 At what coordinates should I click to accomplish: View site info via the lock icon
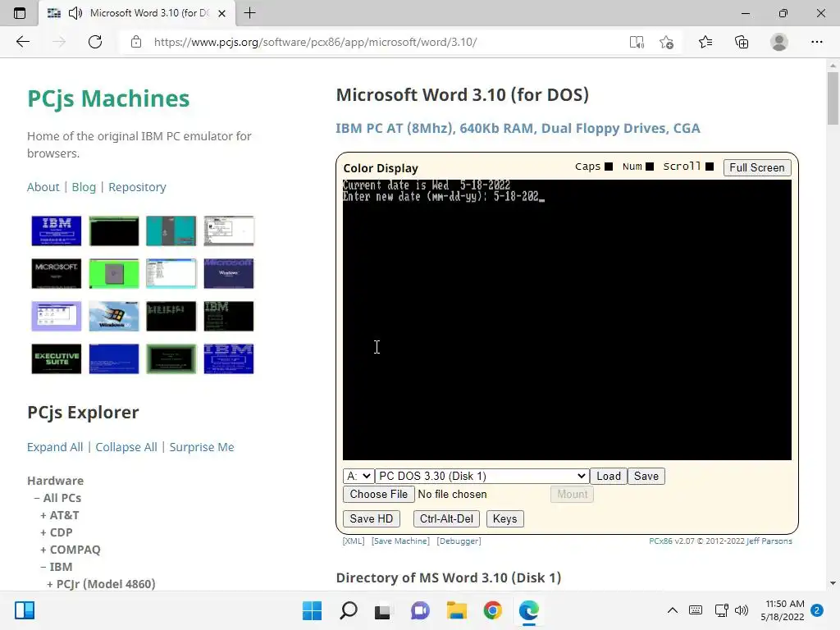point(136,42)
